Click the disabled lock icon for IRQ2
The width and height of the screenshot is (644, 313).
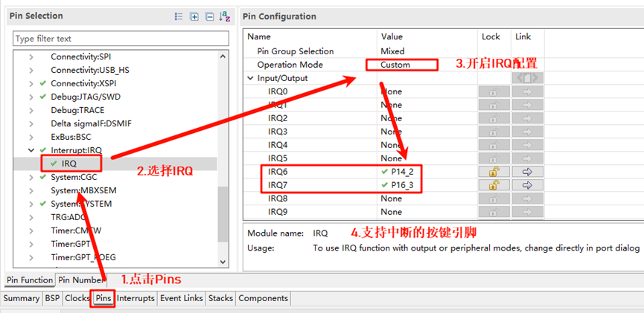pos(494,118)
